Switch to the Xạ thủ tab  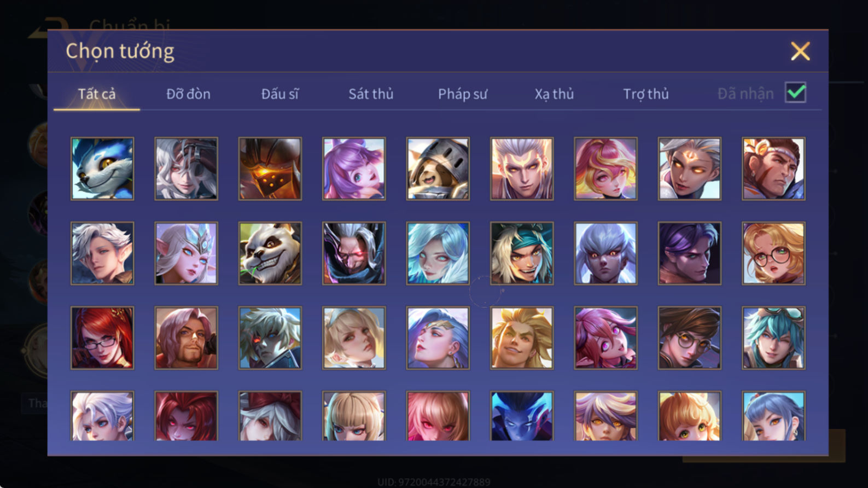554,94
